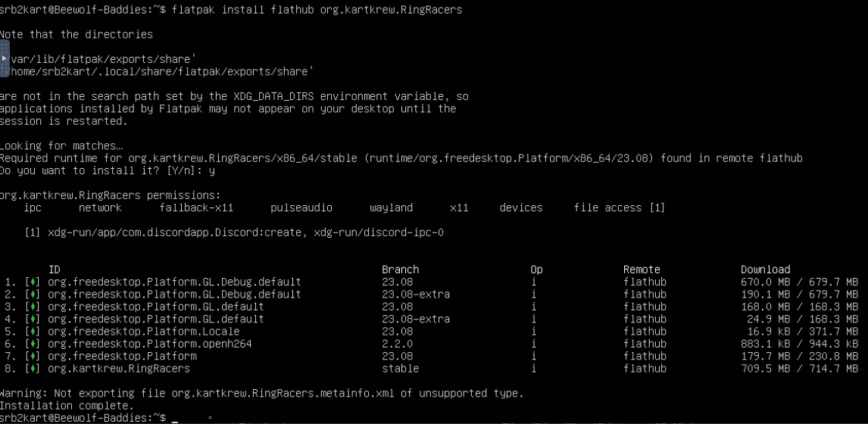Click the 'Looking for matches…' line
This screenshot has width=868, height=424.
pos(61,146)
